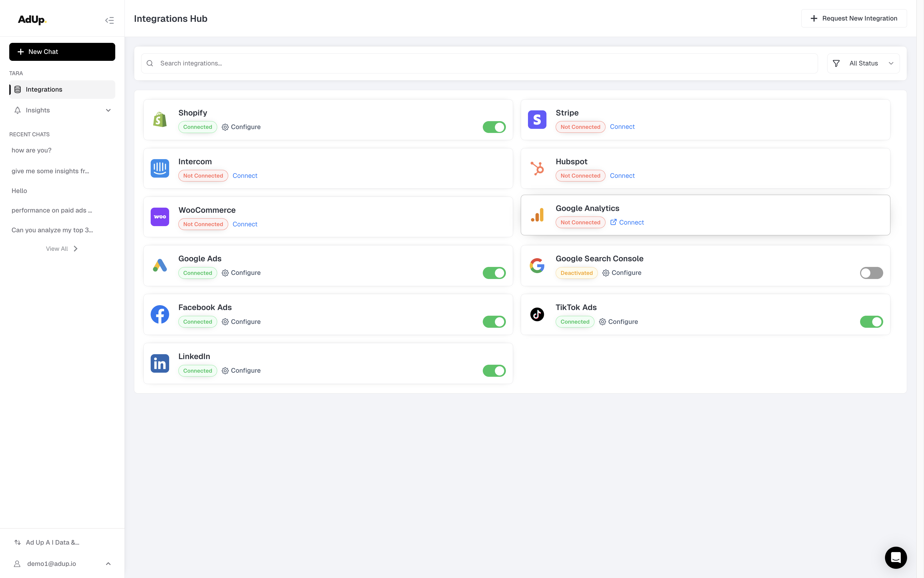Image resolution: width=924 pixels, height=578 pixels.
Task: Expand the demo1@adup.io account menu
Action: point(108,563)
